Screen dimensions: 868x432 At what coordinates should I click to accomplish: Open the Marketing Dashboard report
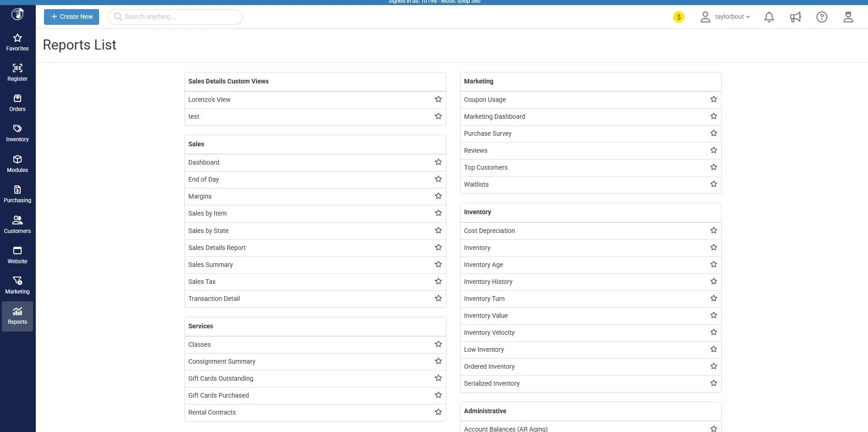pyautogui.click(x=494, y=116)
